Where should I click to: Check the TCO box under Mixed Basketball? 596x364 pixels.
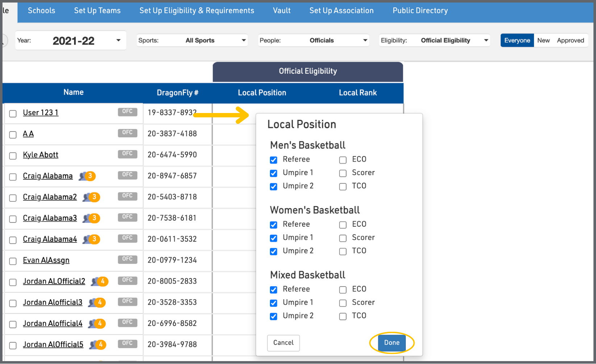click(x=343, y=316)
